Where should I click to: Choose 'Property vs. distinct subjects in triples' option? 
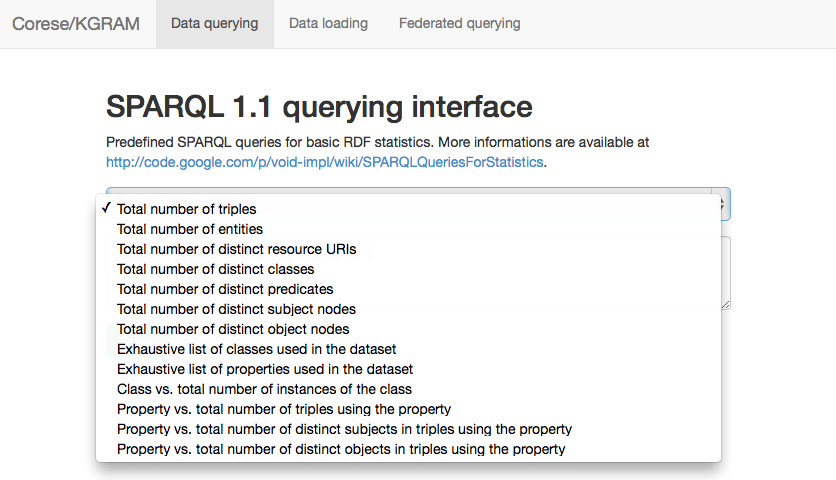pos(408,429)
